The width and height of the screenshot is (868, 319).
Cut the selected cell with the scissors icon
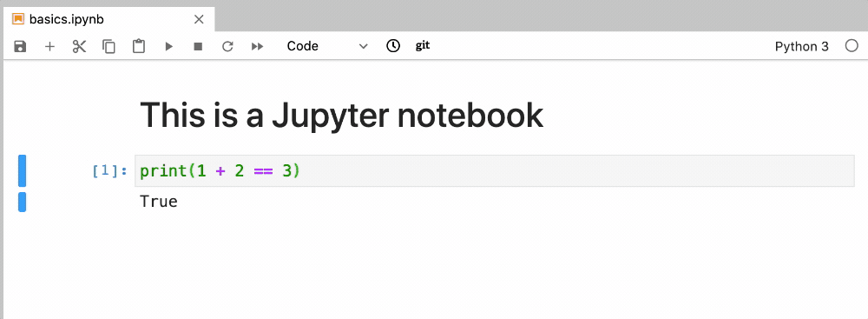coord(80,47)
